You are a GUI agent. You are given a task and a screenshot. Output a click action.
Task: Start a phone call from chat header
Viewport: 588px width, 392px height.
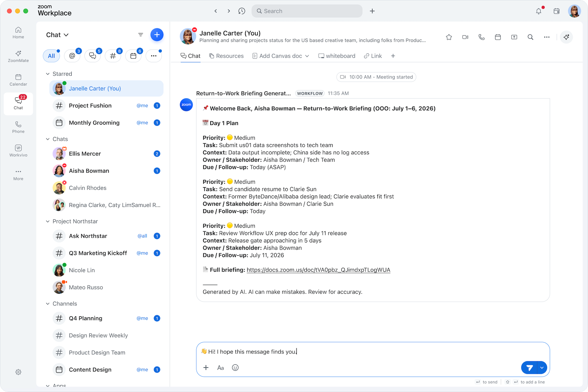[x=482, y=37]
